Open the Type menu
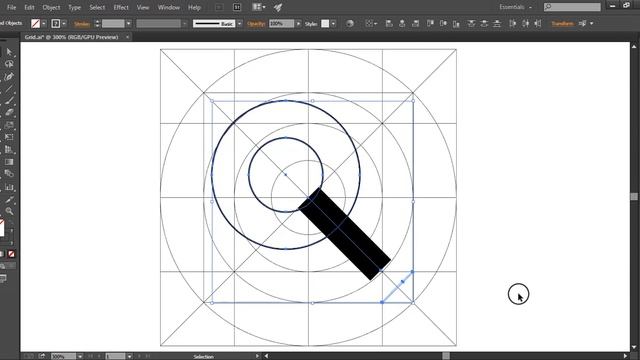The height and width of the screenshot is (360, 640). (x=74, y=7)
